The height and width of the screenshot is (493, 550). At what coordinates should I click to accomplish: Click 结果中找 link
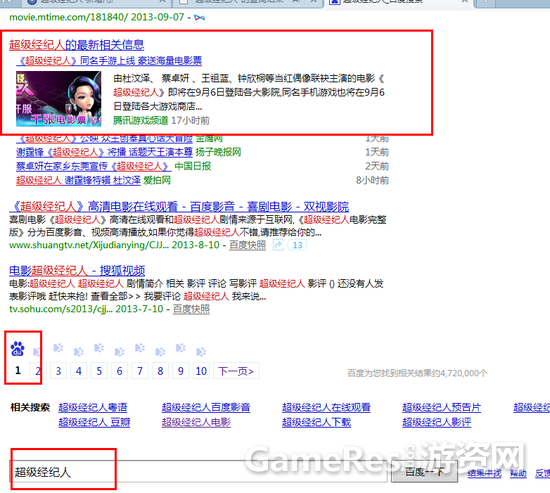(484, 473)
